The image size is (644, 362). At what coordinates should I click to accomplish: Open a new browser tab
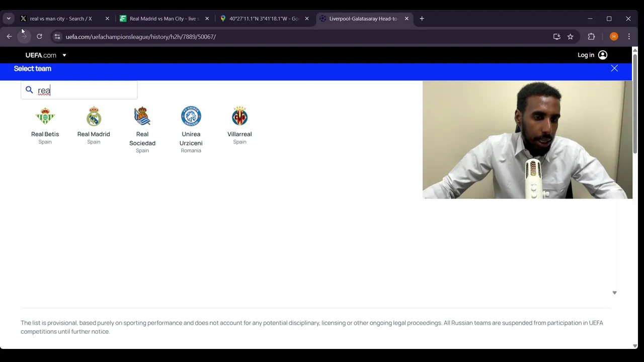(x=422, y=19)
